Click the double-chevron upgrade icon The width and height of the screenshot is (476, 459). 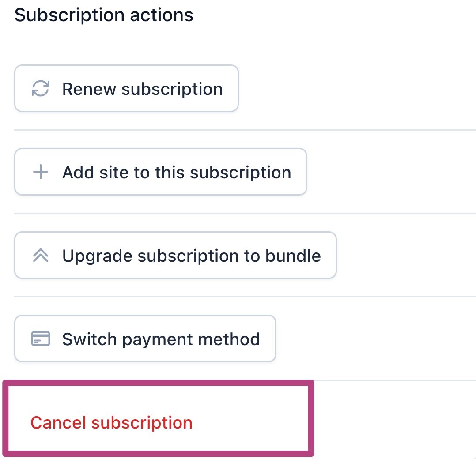pos(40,255)
